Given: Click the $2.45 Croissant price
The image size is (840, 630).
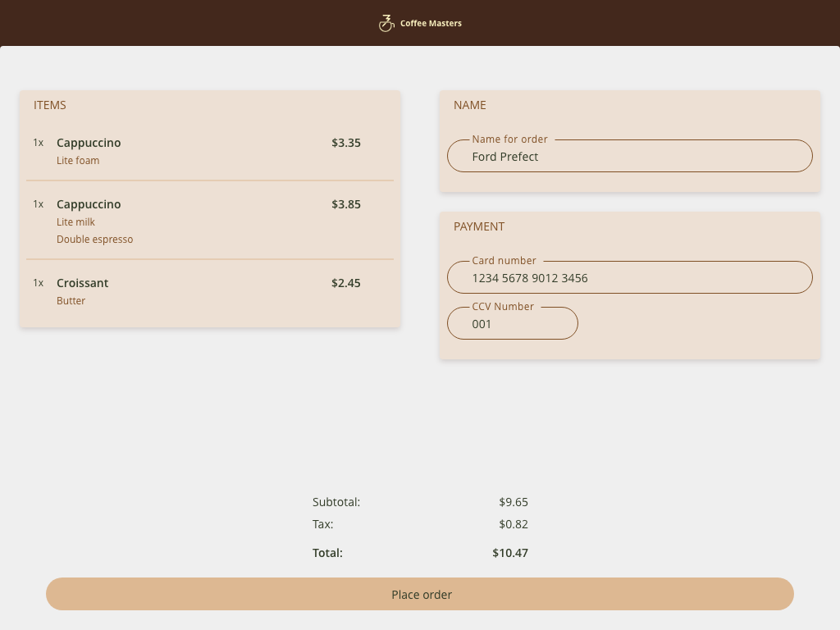Looking at the screenshot, I should point(345,283).
